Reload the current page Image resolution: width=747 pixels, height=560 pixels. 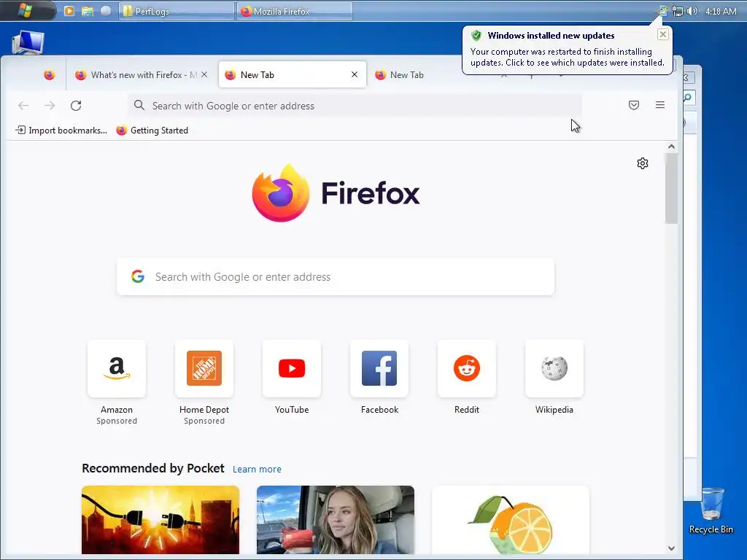pos(76,105)
